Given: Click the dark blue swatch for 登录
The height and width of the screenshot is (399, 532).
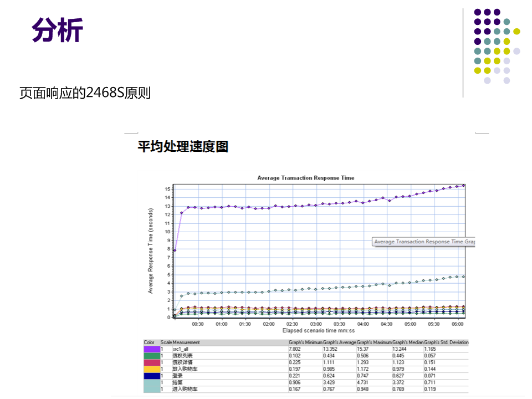Looking at the screenshot, I should click(x=152, y=376).
